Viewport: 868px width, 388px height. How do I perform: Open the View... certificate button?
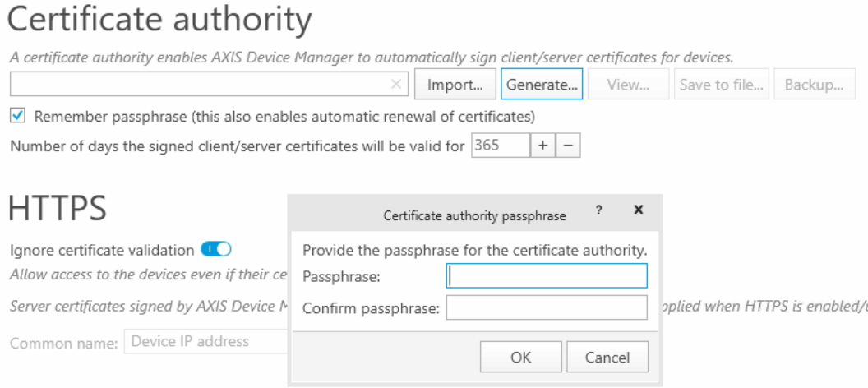pyautogui.click(x=628, y=85)
